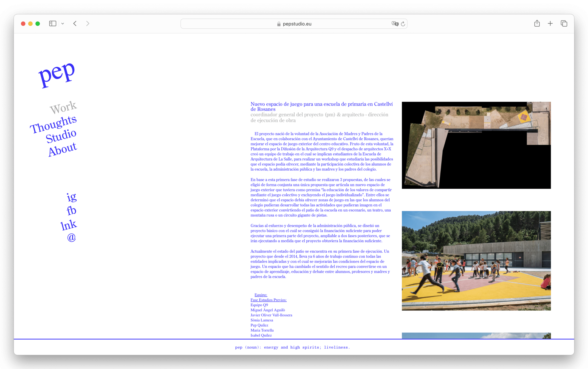Show the tab overview icon
The image size is (588, 369).
(x=564, y=24)
